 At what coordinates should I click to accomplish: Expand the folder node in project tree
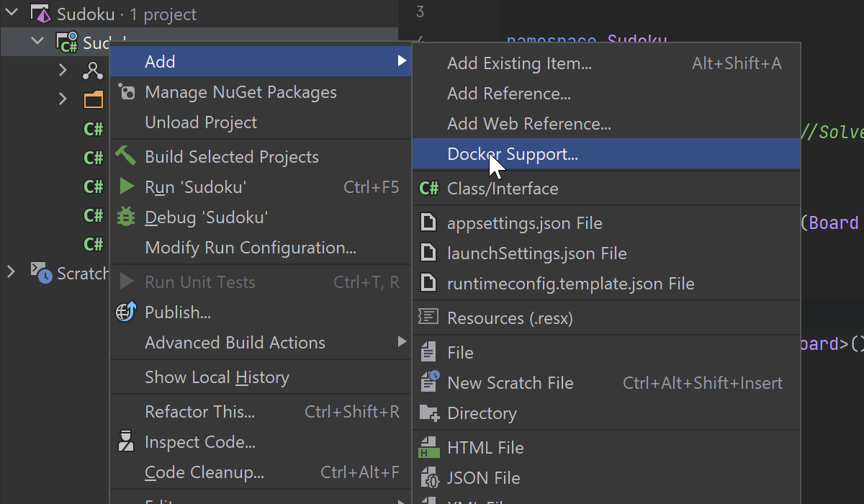click(63, 99)
